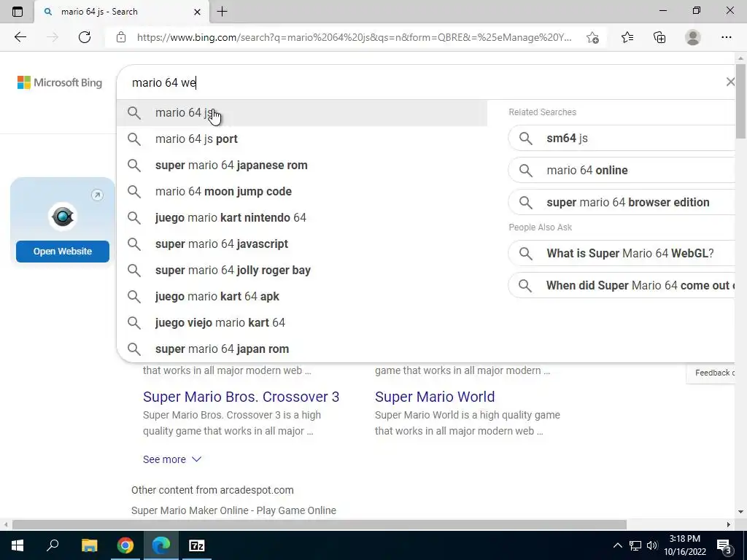Pick 'super mario 64 javascript' suggestion
This screenshot has height=560, width=747.
click(302, 244)
